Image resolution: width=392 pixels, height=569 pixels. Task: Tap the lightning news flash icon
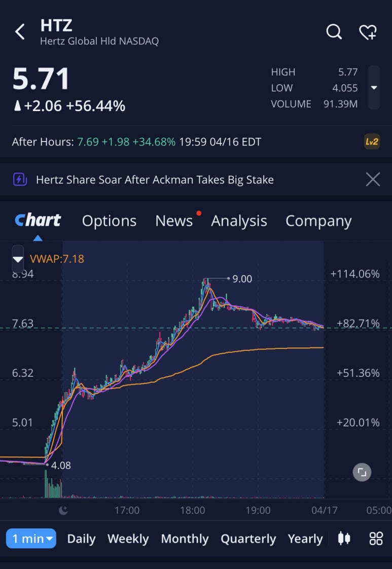pyautogui.click(x=20, y=179)
